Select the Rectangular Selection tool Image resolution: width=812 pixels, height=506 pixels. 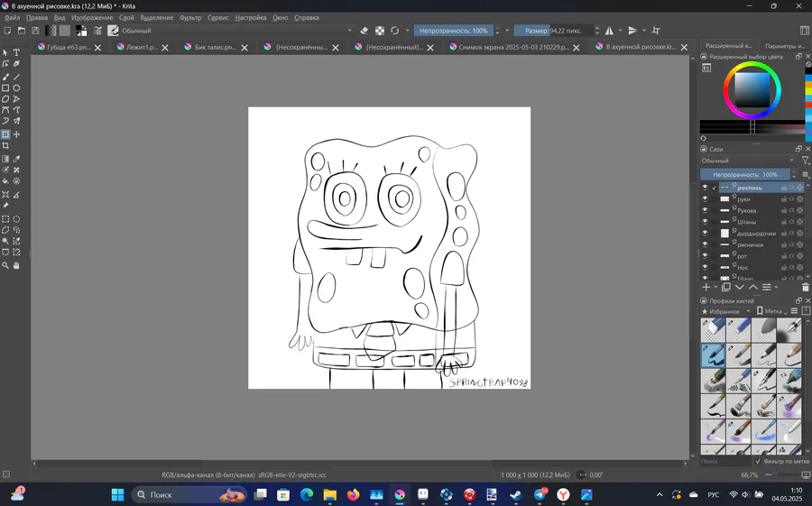[x=5, y=219]
